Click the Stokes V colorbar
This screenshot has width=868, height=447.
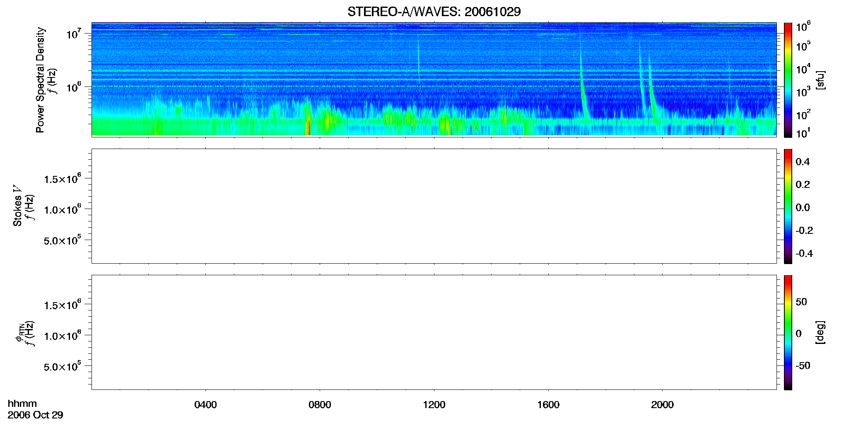pos(788,206)
